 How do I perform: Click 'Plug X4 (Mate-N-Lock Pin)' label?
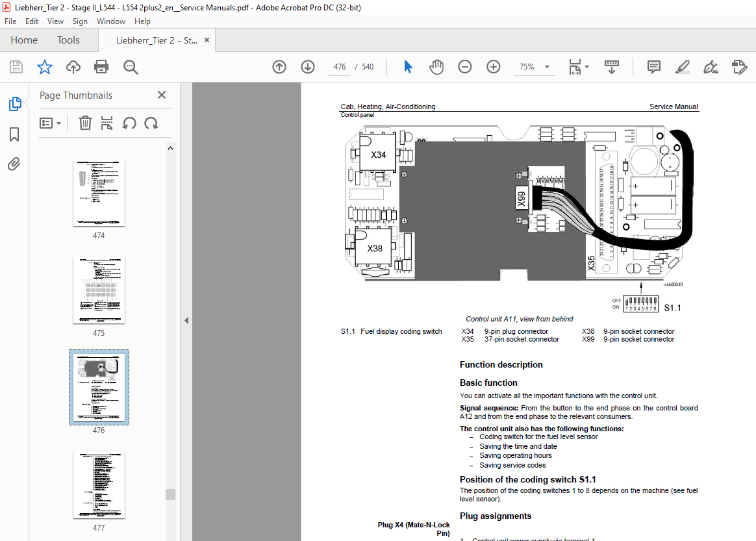pyautogui.click(x=414, y=529)
